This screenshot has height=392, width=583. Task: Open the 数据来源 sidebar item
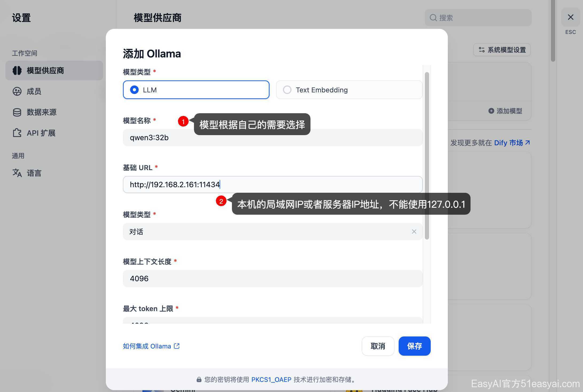point(54,112)
